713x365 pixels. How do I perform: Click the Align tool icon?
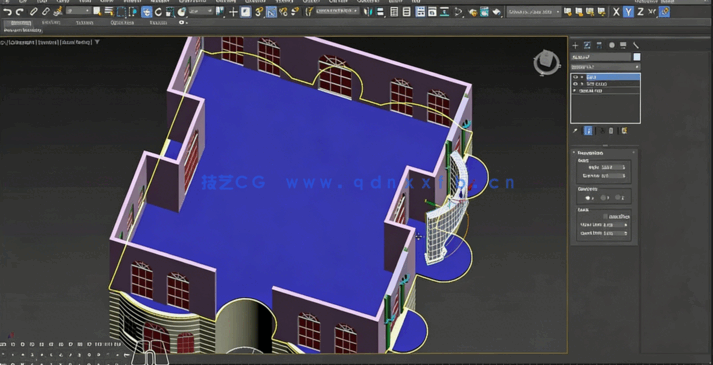click(380, 12)
